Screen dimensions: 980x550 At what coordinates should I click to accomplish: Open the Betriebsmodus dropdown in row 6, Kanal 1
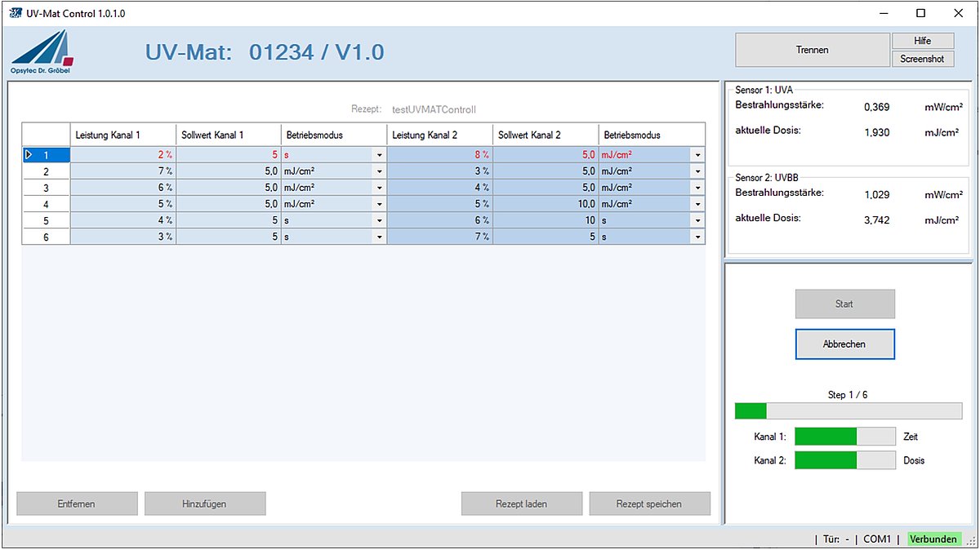click(x=378, y=236)
